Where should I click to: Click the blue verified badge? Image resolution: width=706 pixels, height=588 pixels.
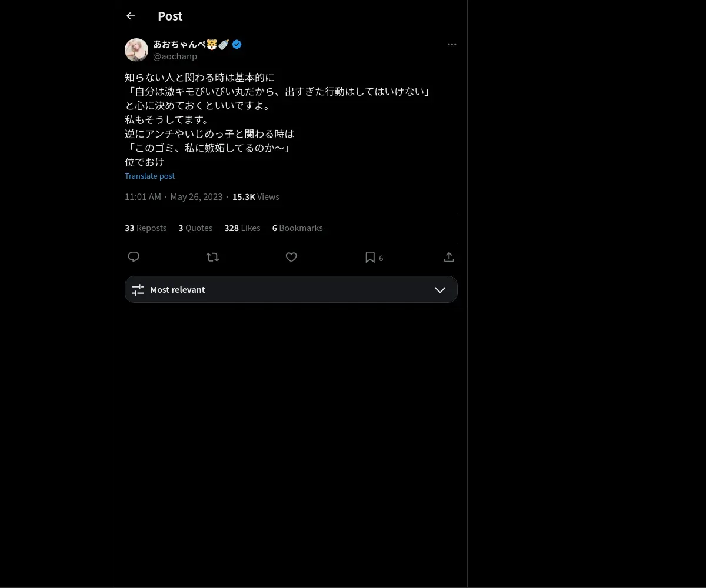tap(237, 44)
